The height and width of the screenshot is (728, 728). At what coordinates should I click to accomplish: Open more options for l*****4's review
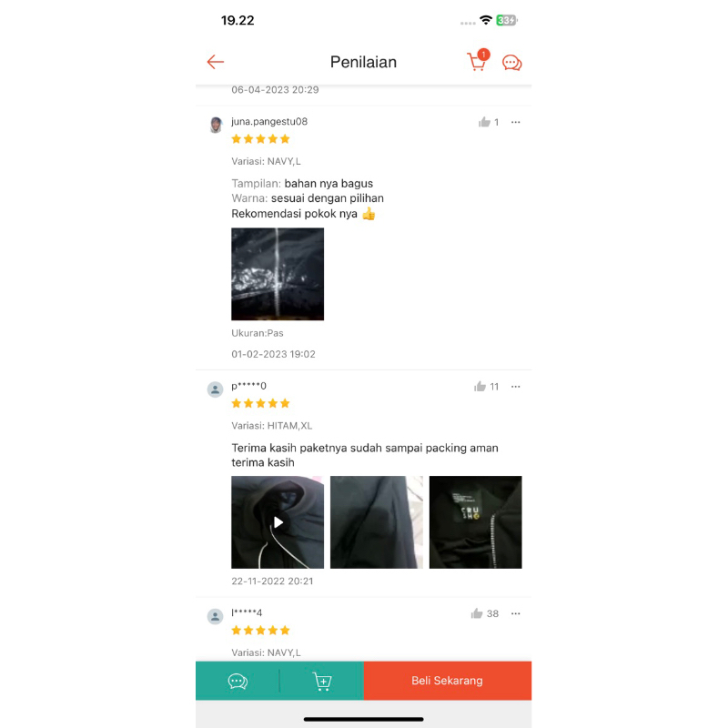coord(515,613)
